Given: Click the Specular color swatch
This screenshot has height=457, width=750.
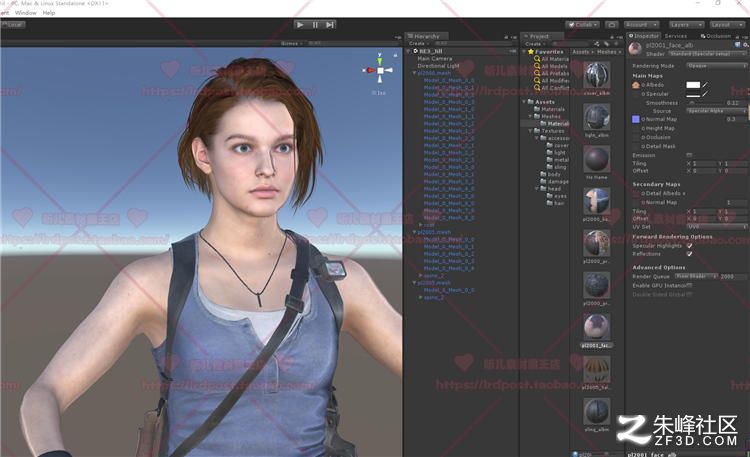Looking at the screenshot, I should coord(693,94).
